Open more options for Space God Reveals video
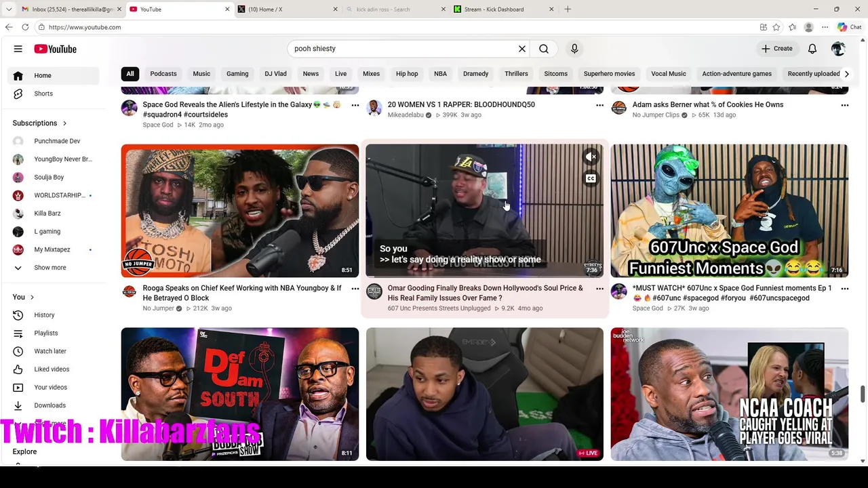868x488 pixels. coord(355,105)
